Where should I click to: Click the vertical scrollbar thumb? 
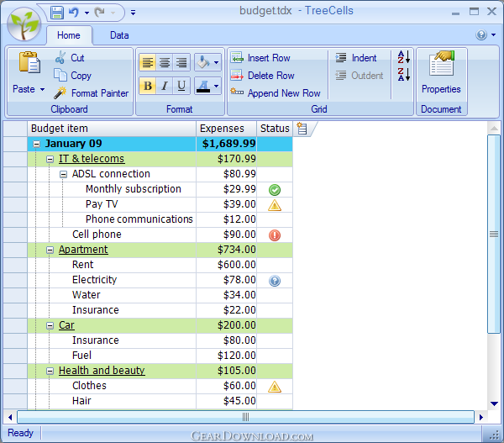pyautogui.click(x=494, y=235)
